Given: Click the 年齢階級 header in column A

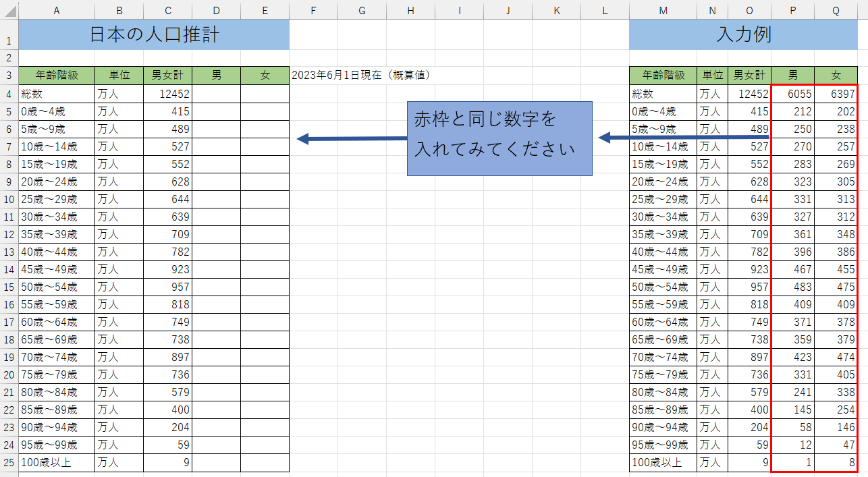Looking at the screenshot, I should (x=57, y=76).
